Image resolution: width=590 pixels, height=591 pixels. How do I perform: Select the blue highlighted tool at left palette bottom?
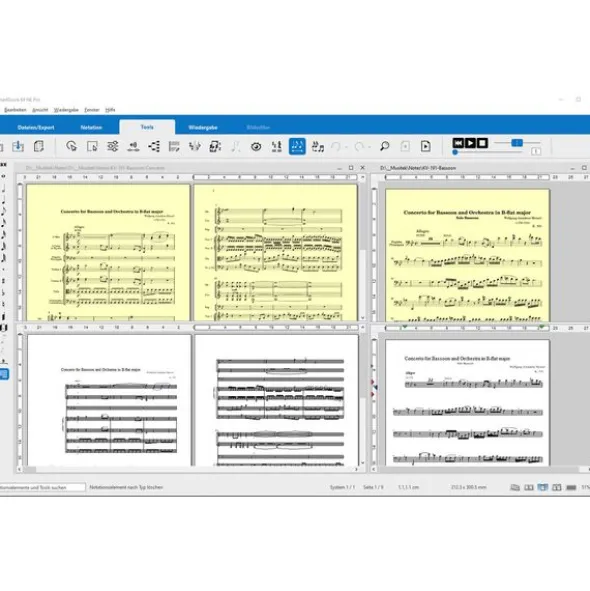pos(4,374)
